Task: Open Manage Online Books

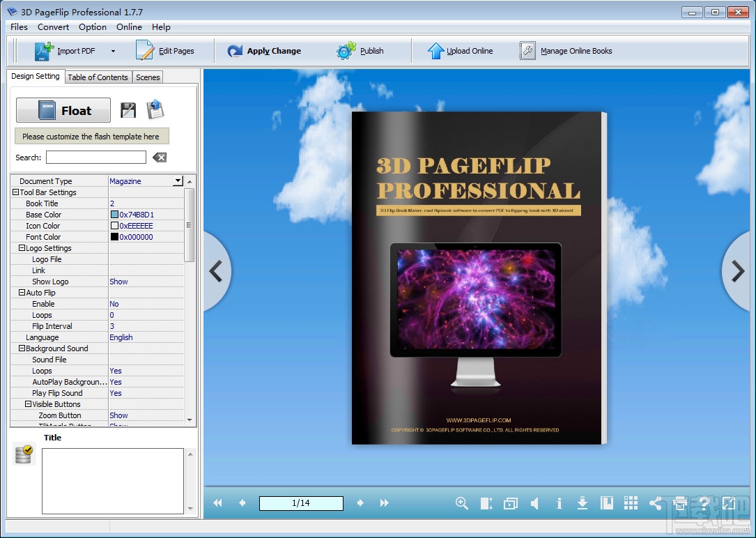Action: 566,51
